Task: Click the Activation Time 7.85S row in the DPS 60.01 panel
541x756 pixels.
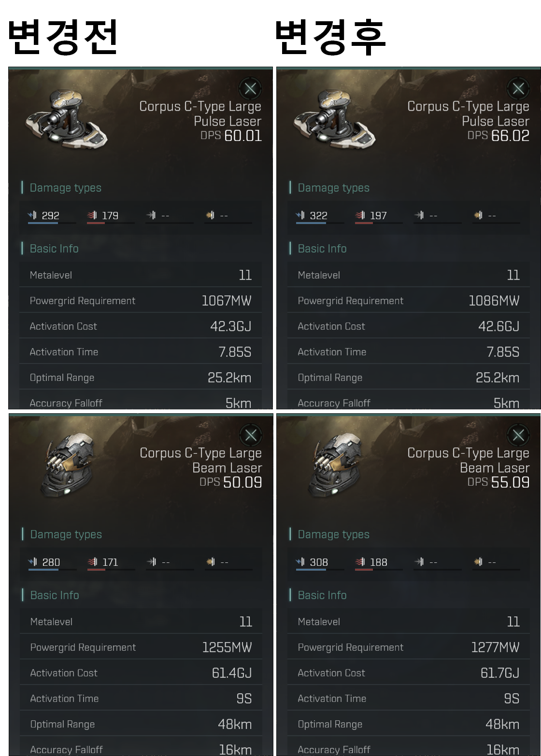Action: click(141, 352)
